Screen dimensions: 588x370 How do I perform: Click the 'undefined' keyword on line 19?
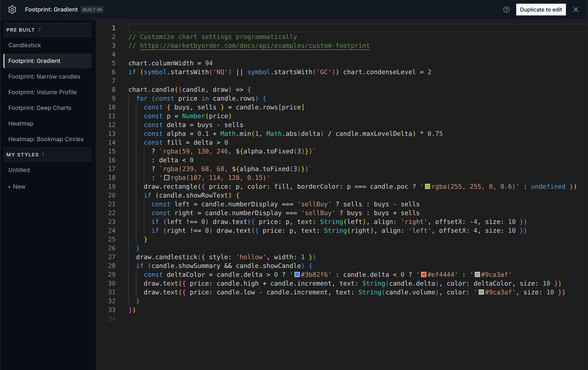click(x=548, y=187)
